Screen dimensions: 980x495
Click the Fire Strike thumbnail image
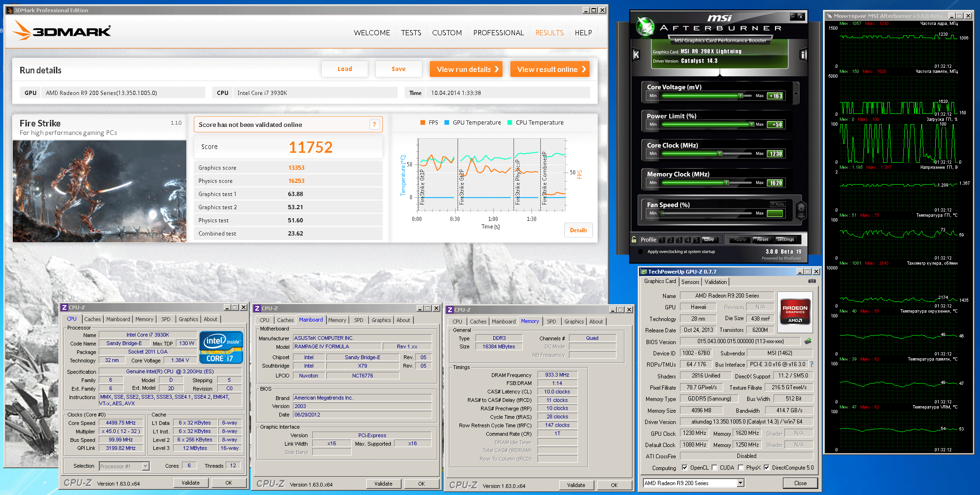[99, 191]
